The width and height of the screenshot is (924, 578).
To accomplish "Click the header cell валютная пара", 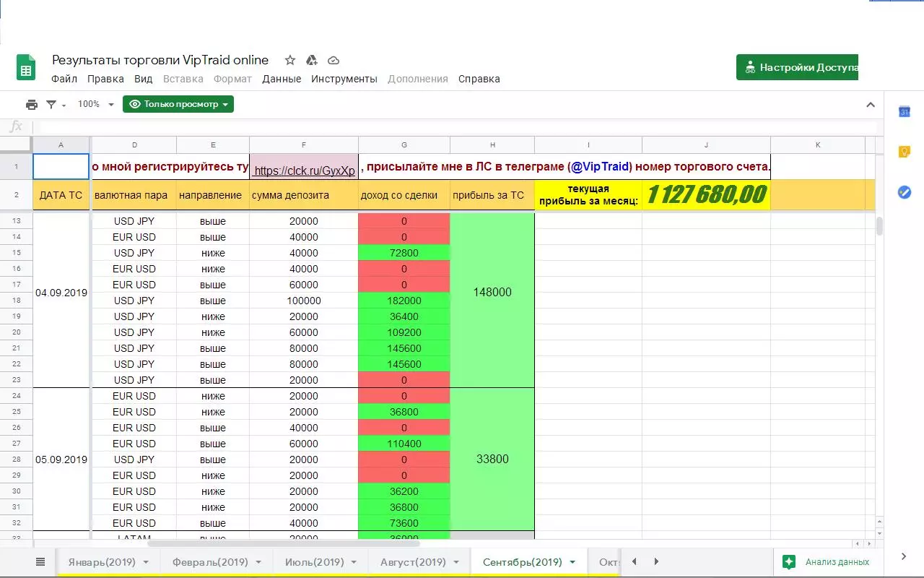I will [134, 195].
